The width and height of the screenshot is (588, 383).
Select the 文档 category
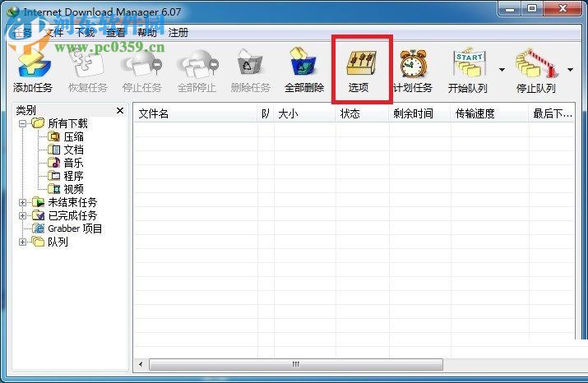pyautogui.click(x=66, y=150)
